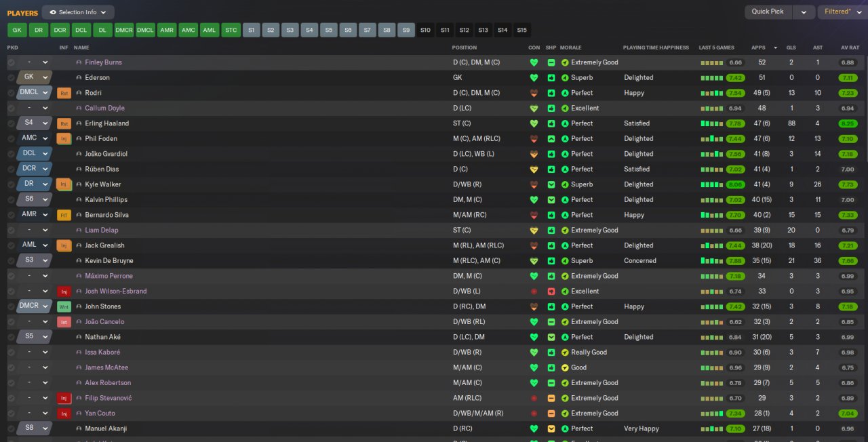
Task: Select the S9 substitute slot
Action: point(406,30)
